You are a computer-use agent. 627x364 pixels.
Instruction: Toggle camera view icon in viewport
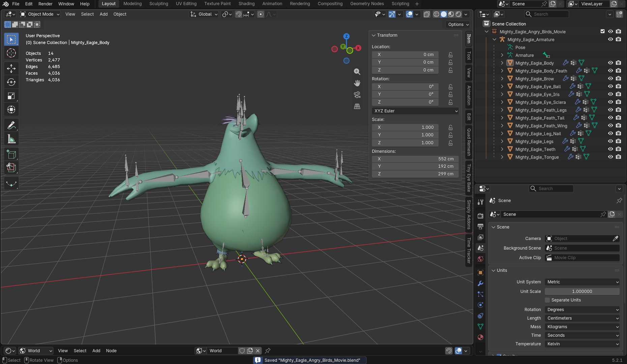357,95
